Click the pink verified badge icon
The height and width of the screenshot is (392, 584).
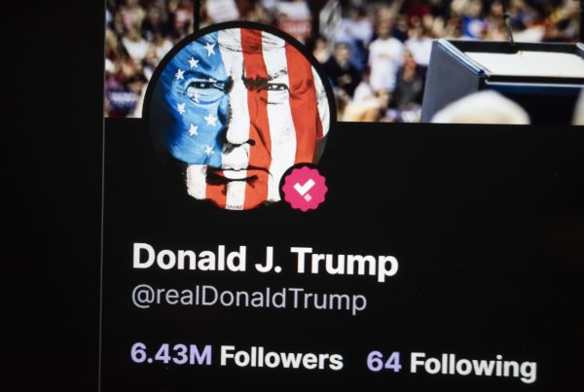coord(305,189)
